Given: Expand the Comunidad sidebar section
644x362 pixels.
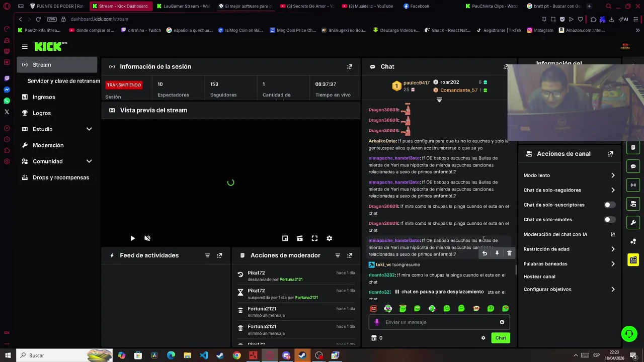Looking at the screenshot, I should 89,161.
